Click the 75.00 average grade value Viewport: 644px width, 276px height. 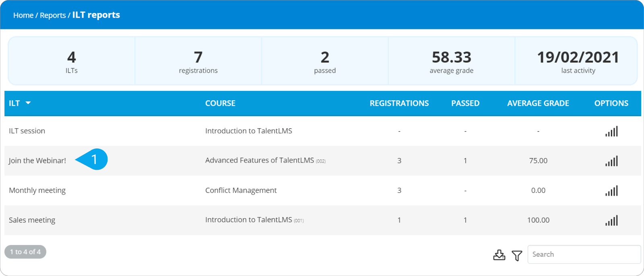[538, 161]
